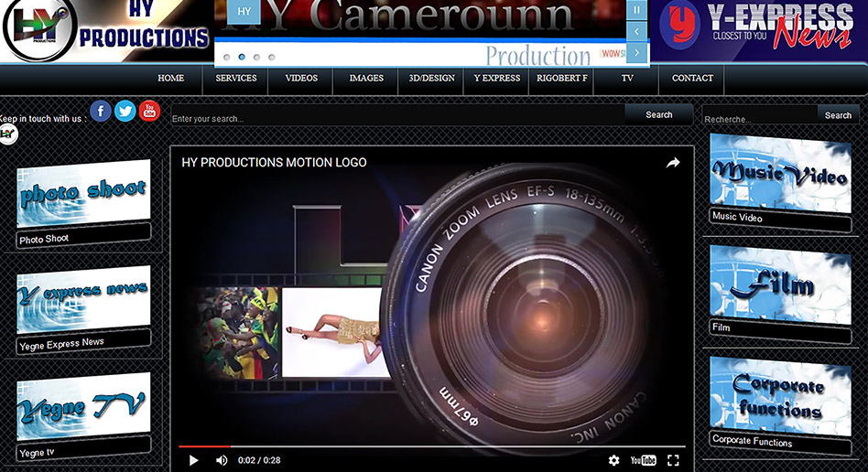Click the Search button next to Recherche
Viewport: 868px width, 472px height.
pos(838,115)
